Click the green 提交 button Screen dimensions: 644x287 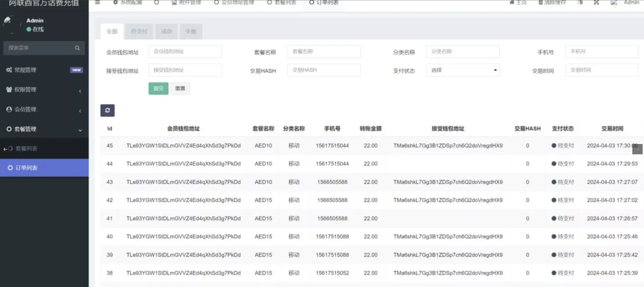tap(158, 88)
